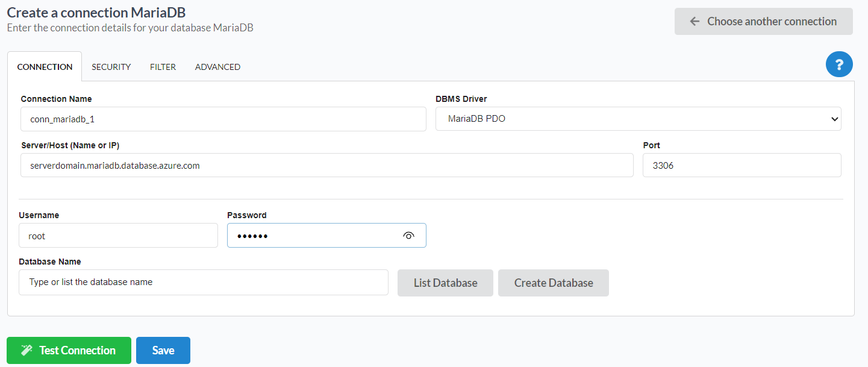This screenshot has height=367, width=868.
Task: Choose another connection type
Action: (763, 21)
